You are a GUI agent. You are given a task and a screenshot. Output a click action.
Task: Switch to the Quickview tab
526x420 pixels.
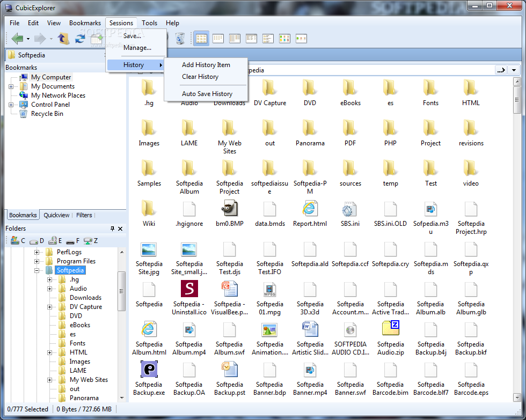tap(56, 215)
